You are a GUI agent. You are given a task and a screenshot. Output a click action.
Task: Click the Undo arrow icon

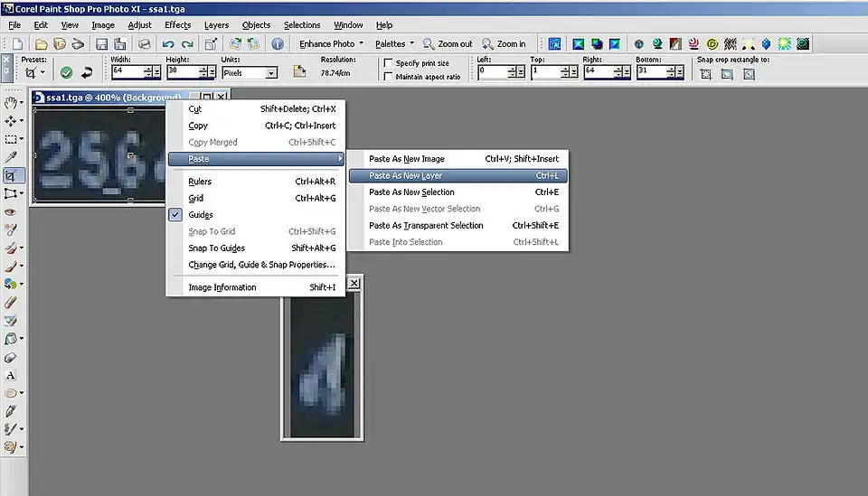pos(168,43)
